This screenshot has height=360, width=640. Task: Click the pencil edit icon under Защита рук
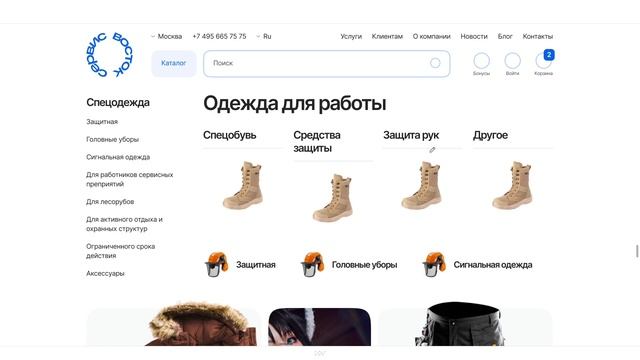pos(432,150)
